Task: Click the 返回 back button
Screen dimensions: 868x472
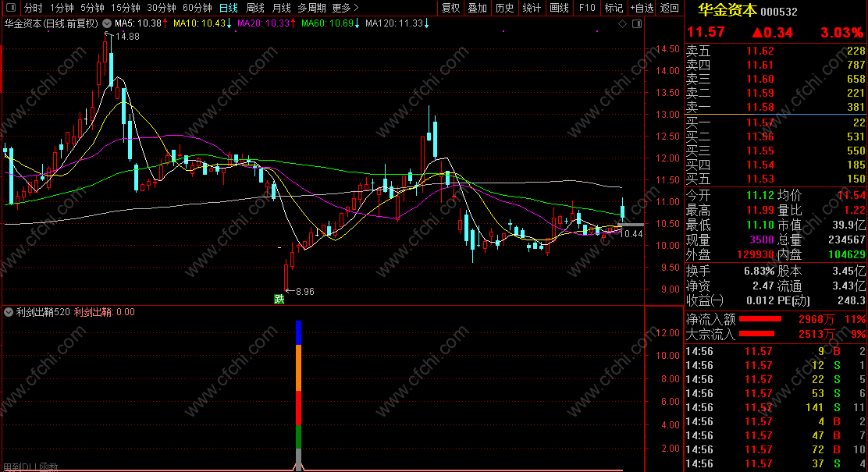Action: click(x=669, y=8)
